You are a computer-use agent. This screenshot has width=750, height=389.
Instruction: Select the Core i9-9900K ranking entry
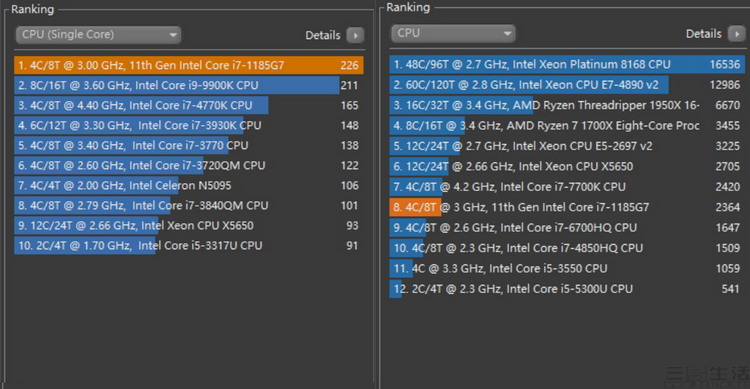coord(189,85)
